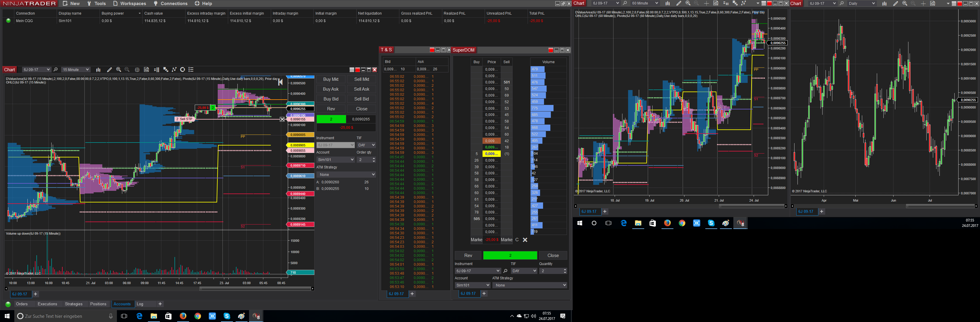Click the Buy Bid button

point(331,99)
